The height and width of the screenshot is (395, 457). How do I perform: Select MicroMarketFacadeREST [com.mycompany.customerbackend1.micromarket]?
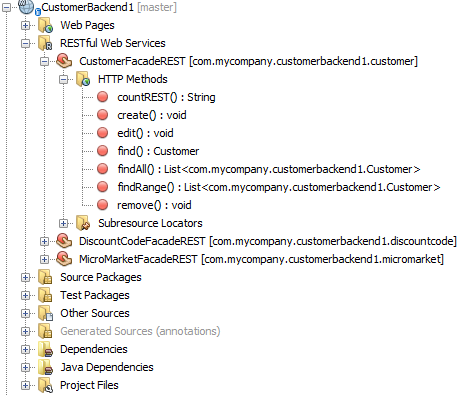[x=262, y=259]
